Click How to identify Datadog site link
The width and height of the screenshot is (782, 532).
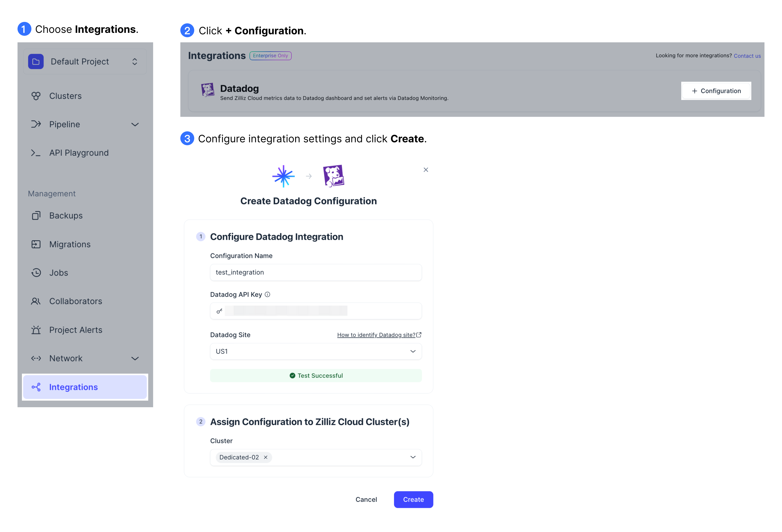click(x=378, y=334)
